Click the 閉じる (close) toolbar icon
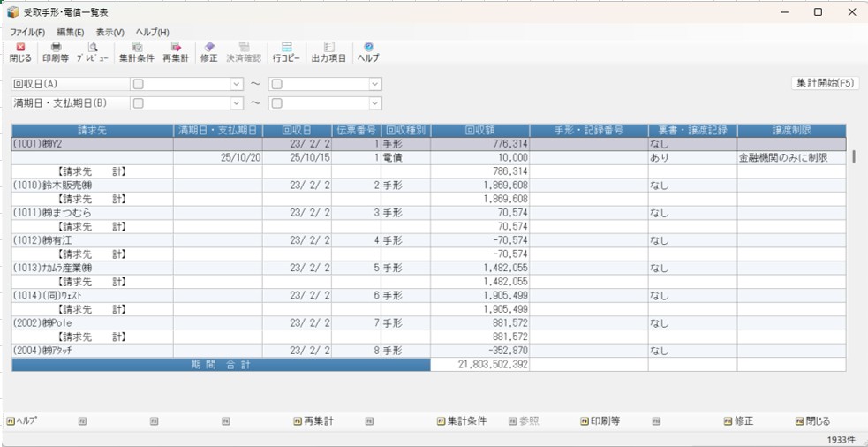This screenshot has width=868, height=447. 20,52
